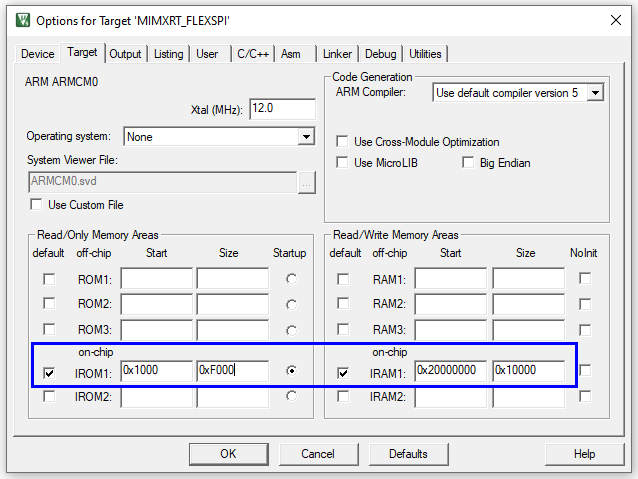This screenshot has width=638, height=479.
Task: Check the RAM1 default checkbox
Action: point(343,279)
